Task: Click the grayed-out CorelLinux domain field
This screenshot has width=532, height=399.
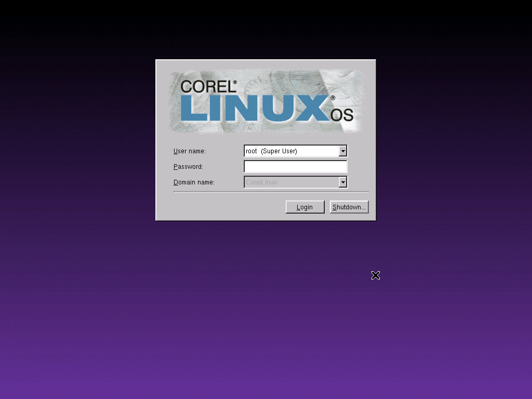Action: point(291,182)
